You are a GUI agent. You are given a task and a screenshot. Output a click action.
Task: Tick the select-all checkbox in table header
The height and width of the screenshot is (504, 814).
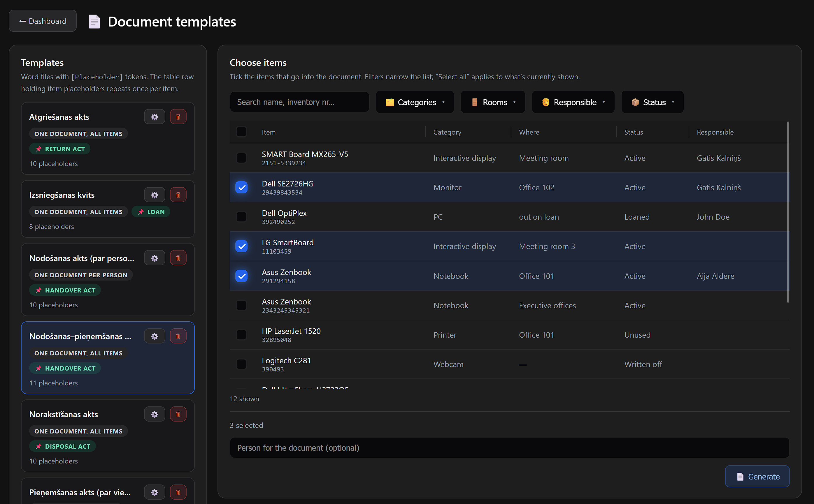click(x=241, y=132)
